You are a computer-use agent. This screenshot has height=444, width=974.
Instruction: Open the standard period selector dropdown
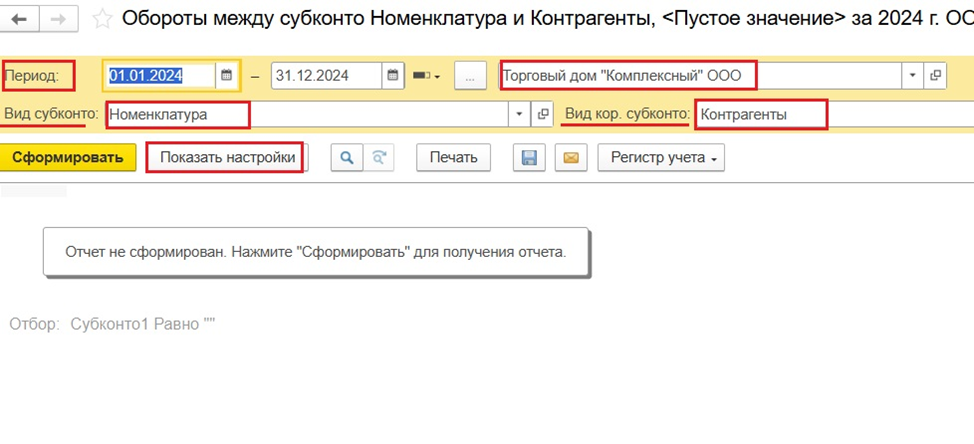(427, 76)
